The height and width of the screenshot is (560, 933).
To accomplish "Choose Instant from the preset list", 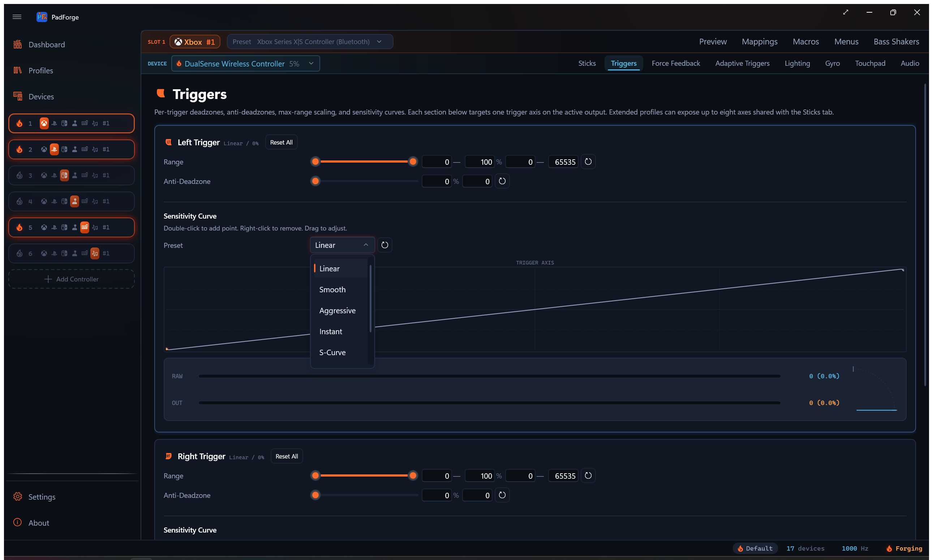I will (340, 332).
